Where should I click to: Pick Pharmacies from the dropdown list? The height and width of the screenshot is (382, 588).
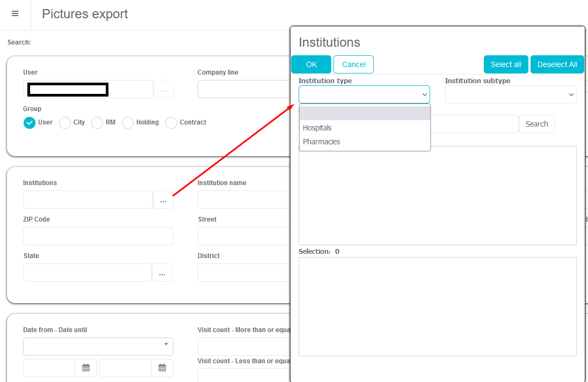(x=322, y=142)
